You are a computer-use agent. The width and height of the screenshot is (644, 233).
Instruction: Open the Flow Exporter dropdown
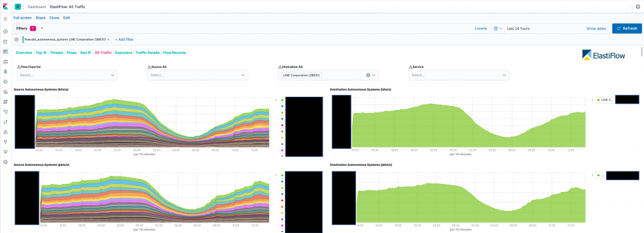(67, 75)
